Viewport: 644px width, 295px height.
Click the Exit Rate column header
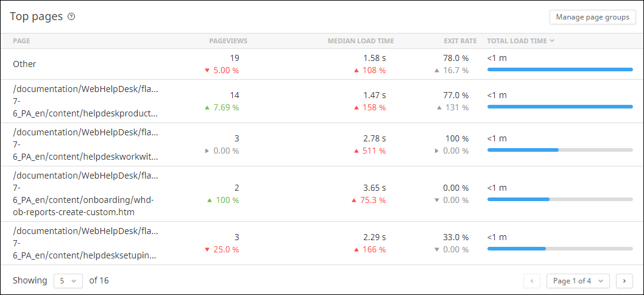460,41
